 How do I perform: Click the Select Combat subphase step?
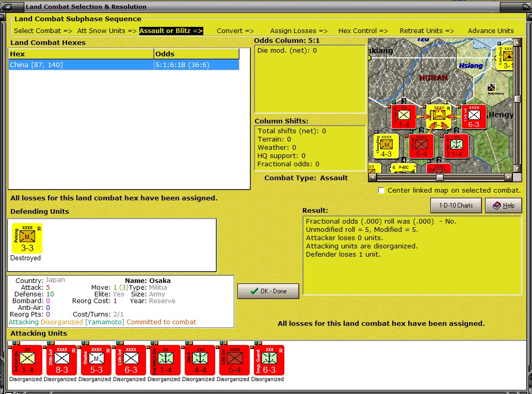(43, 31)
